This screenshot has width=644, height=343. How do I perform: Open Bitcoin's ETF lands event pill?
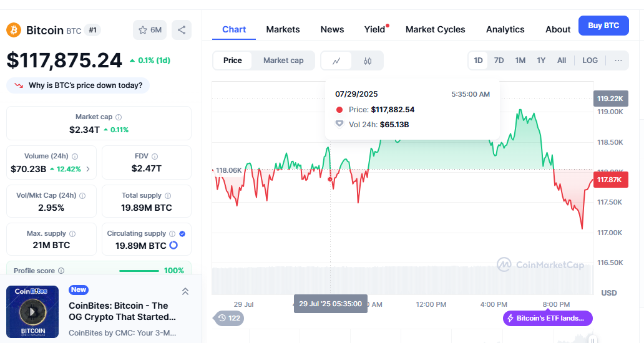[547, 318]
